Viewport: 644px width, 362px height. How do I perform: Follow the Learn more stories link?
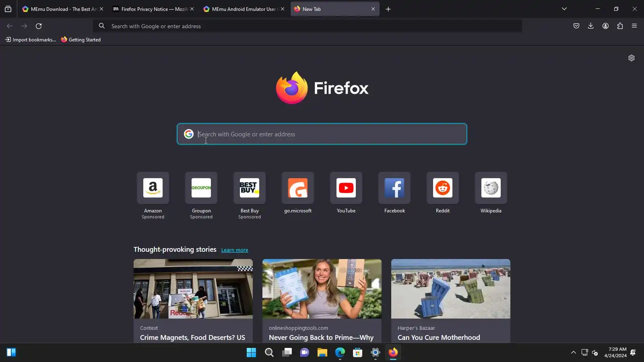pos(235,250)
